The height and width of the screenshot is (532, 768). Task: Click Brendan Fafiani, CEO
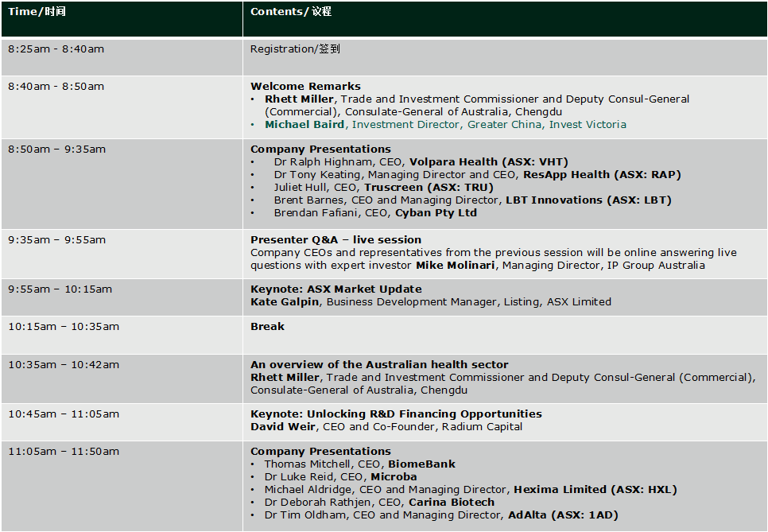click(332, 212)
